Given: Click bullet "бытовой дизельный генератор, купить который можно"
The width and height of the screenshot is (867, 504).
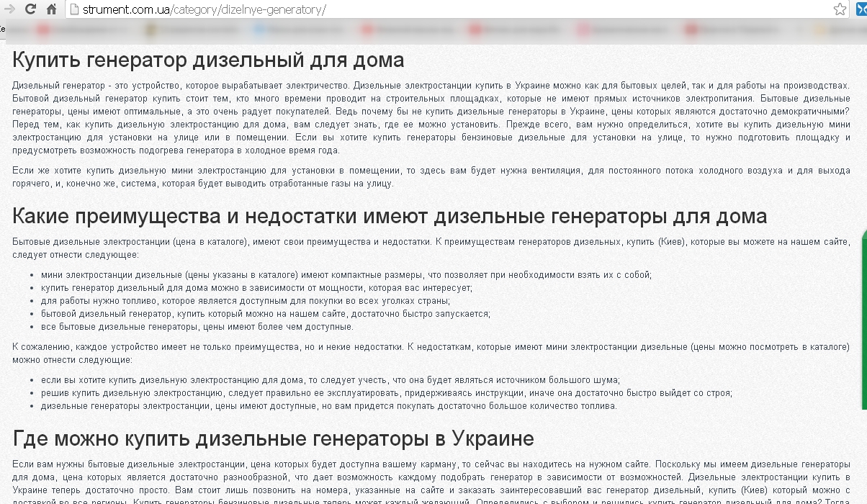Looking at the screenshot, I should pos(265,314).
